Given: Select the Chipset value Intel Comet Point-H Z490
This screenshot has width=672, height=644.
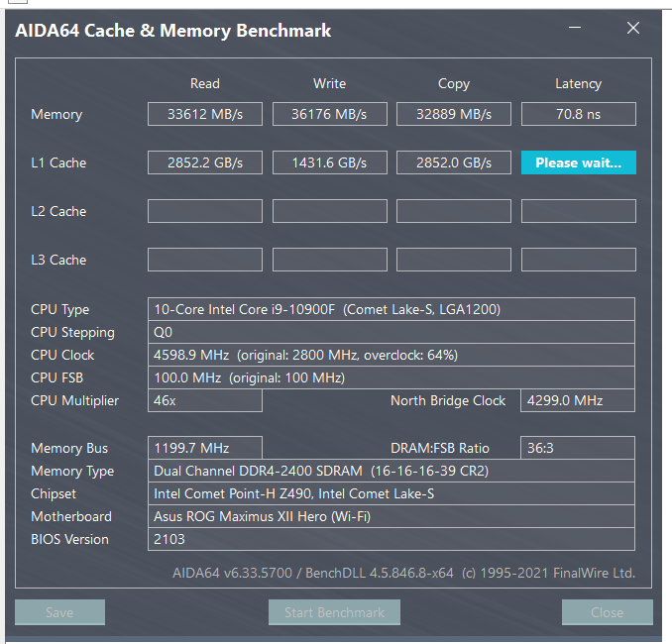Looking at the screenshot, I should (392, 493).
